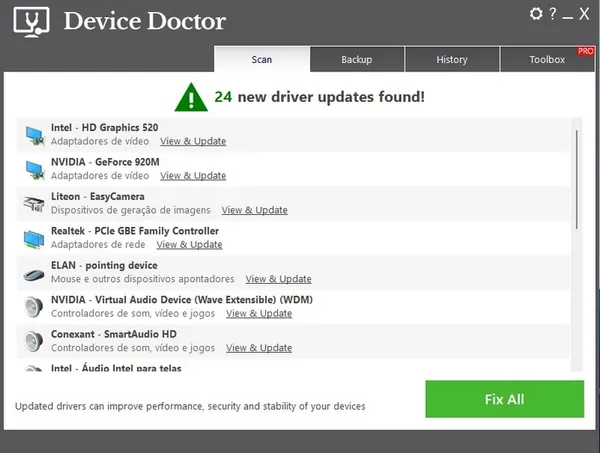Click the NVIDIA GeForce 920M device icon
The width and height of the screenshot is (600, 453).
pos(34,168)
